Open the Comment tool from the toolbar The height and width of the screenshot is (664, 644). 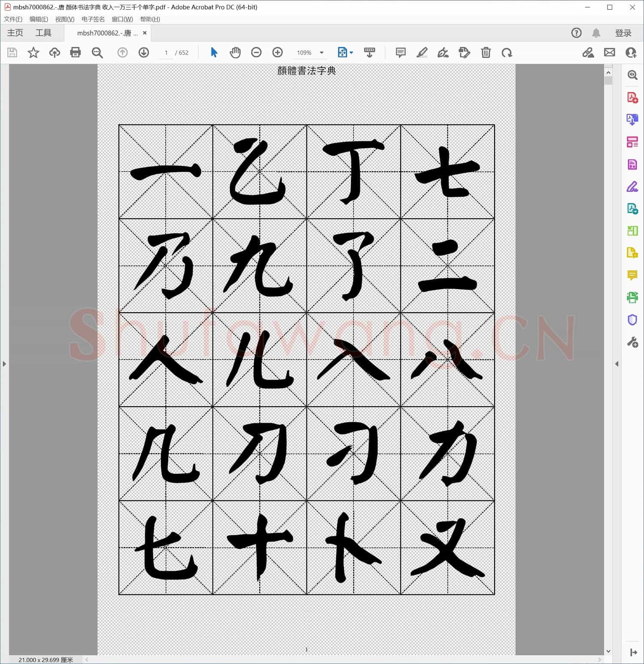[401, 52]
